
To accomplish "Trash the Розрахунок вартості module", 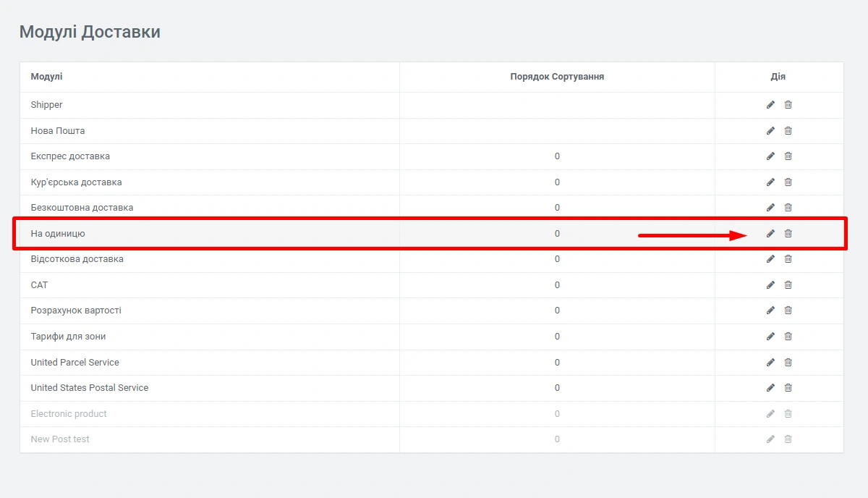I will 788,311.
